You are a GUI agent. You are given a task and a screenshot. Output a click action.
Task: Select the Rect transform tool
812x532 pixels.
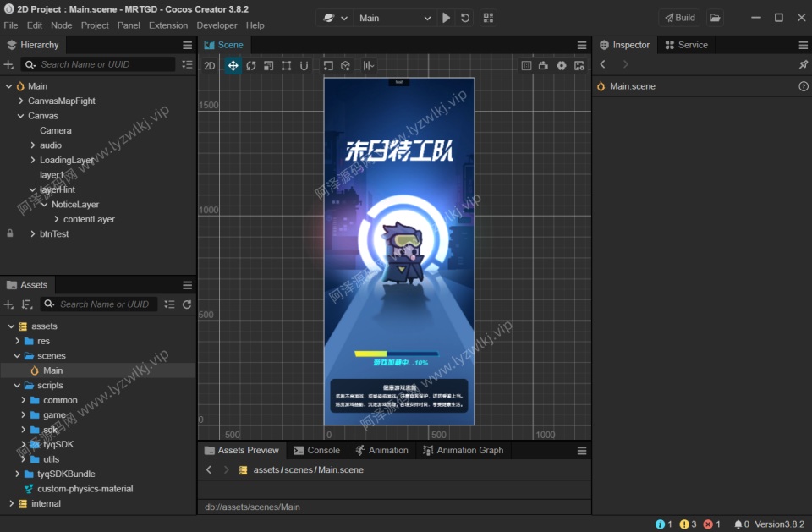click(287, 65)
